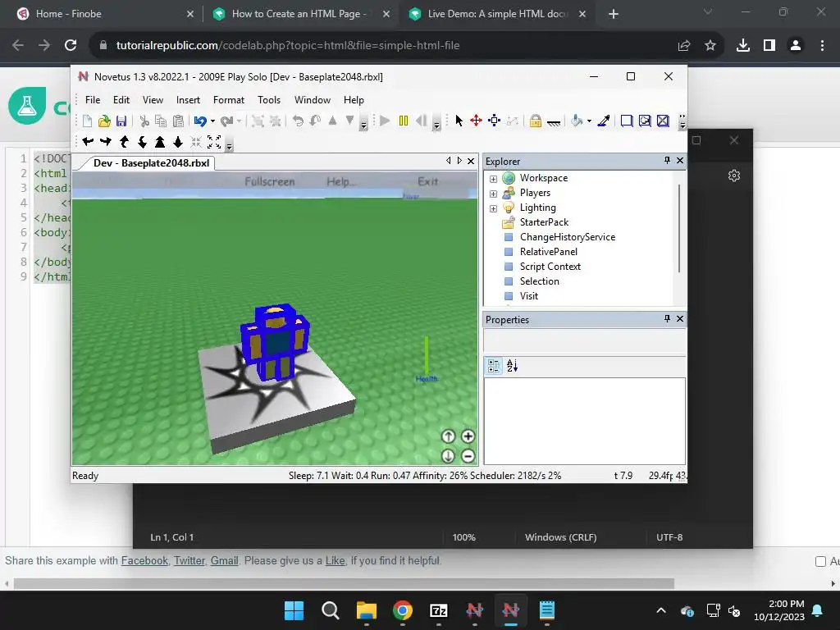Toggle the checkbox at the browser page bottom right
The width and height of the screenshot is (840, 630).
coord(820,561)
